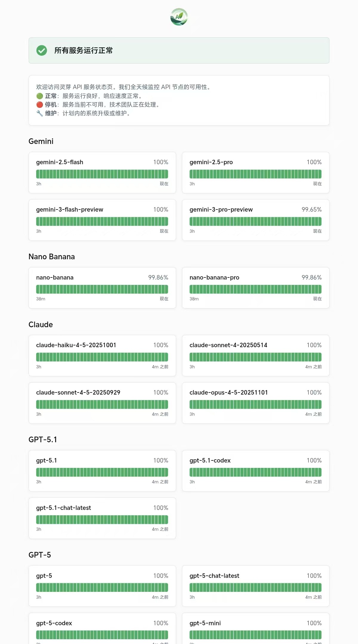Open the claude-opus-4-5-20251101 model name
This screenshot has width=358, height=644.
[x=229, y=392]
